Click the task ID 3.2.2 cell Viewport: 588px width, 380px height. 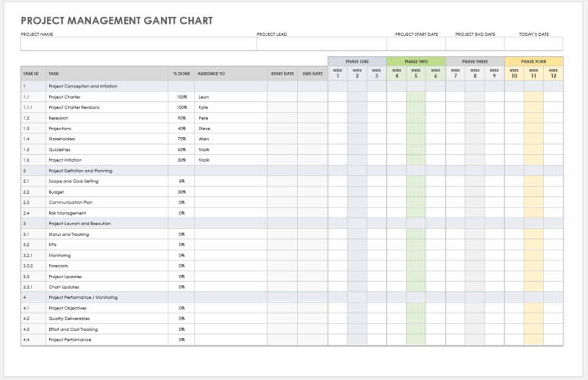pos(33,266)
